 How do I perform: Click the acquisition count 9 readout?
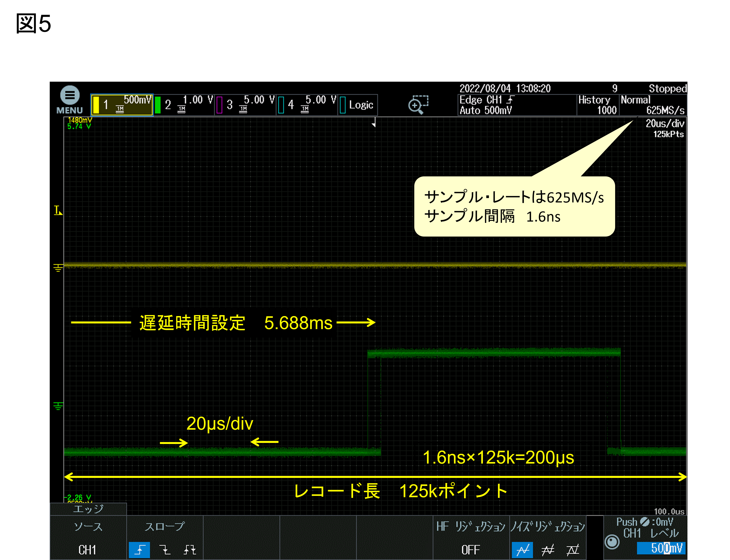(614, 88)
